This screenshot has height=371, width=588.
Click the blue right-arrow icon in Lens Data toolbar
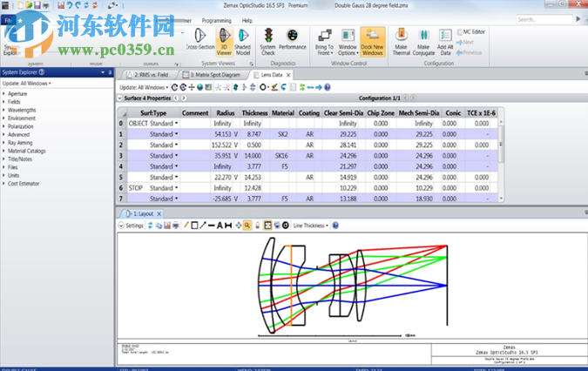coord(319,87)
